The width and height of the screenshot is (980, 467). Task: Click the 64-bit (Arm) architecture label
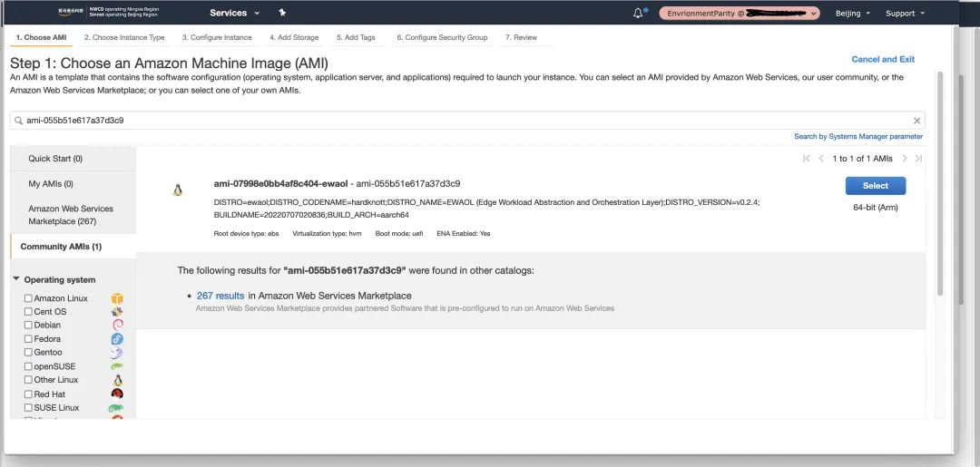(875, 208)
